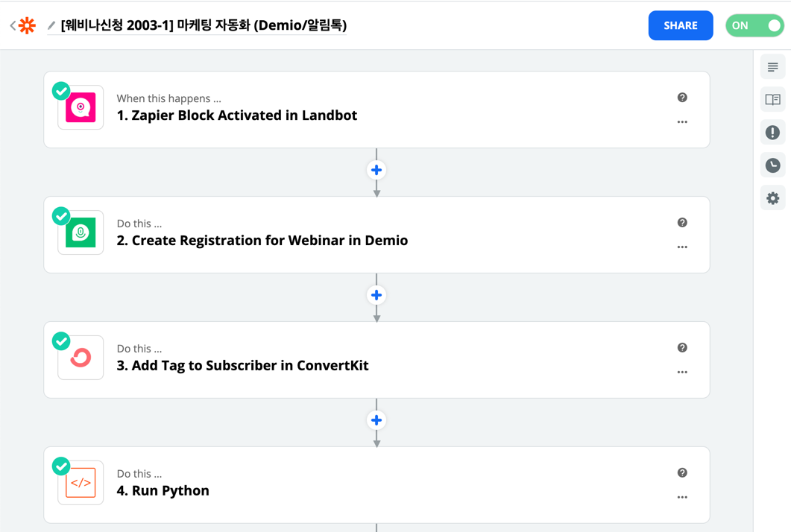Open the Landbot trigger app icon
This screenshot has width=791, height=532.
tap(81, 107)
